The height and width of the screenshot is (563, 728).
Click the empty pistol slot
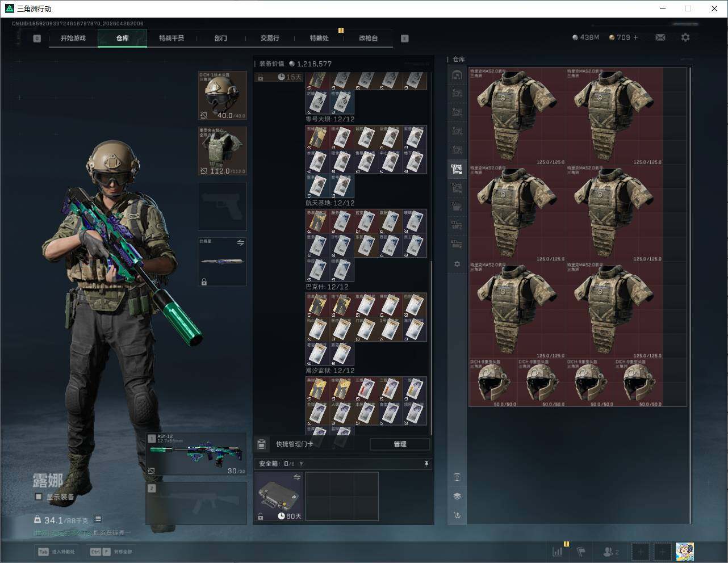click(223, 207)
